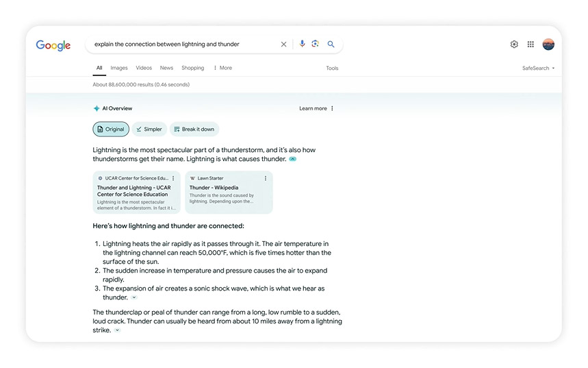Viewport: 588px width, 368px height.
Task: Open the UCAR Thunder and Lightning card
Action: click(x=136, y=193)
